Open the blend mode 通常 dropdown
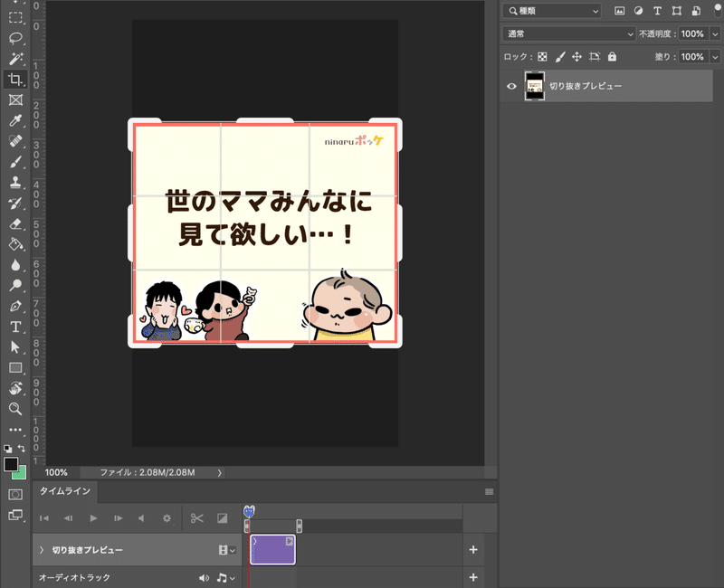724x588 pixels. (x=569, y=33)
